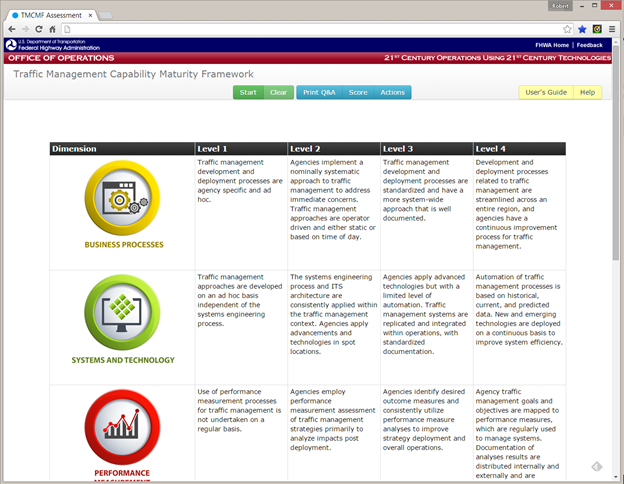Viewport: 624px width, 484px height.
Task: Click the green Start button
Action: pos(248,92)
